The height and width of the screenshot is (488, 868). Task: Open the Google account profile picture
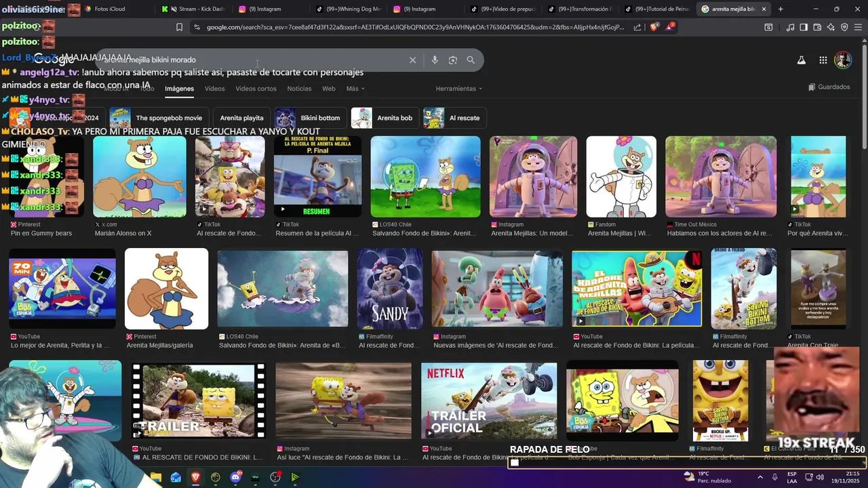843,60
